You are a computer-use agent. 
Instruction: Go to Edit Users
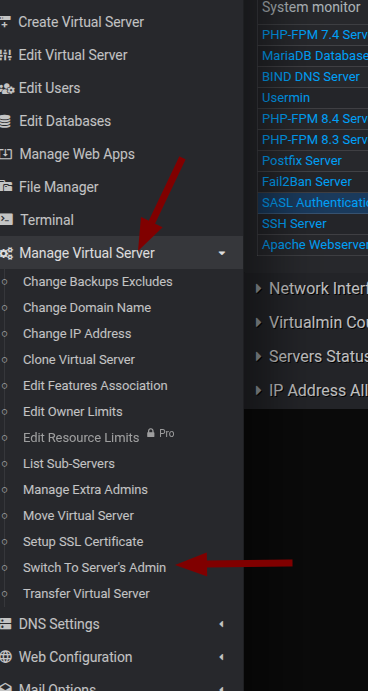coord(50,88)
